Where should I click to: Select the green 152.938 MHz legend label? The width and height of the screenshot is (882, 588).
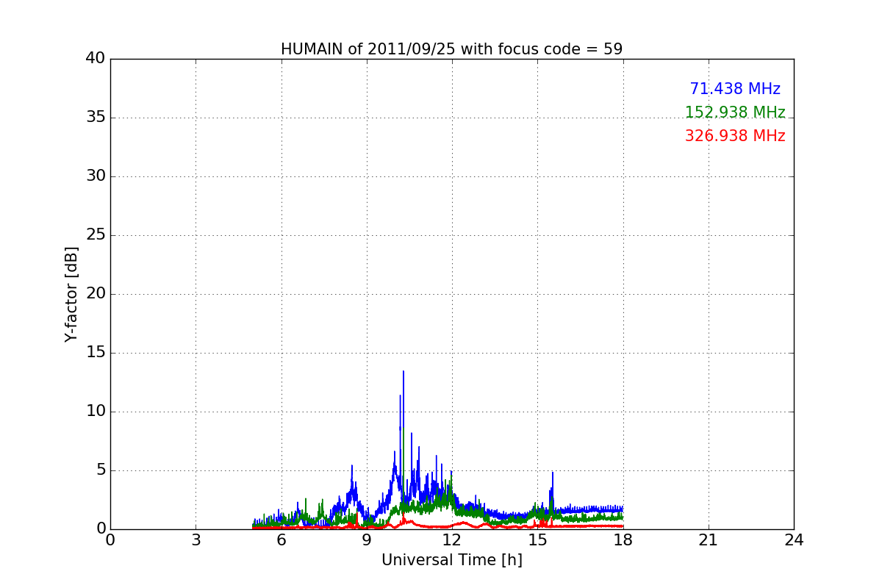pyautogui.click(x=735, y=112)
